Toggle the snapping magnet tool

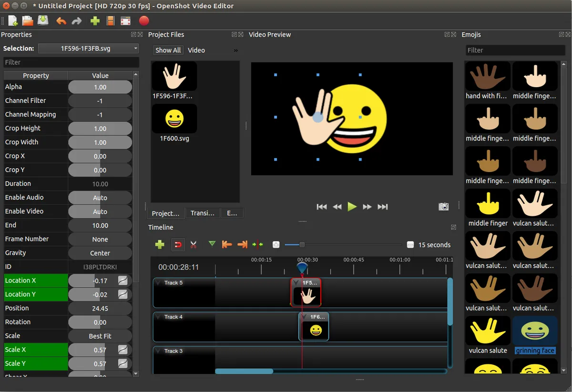pos(178,244)
